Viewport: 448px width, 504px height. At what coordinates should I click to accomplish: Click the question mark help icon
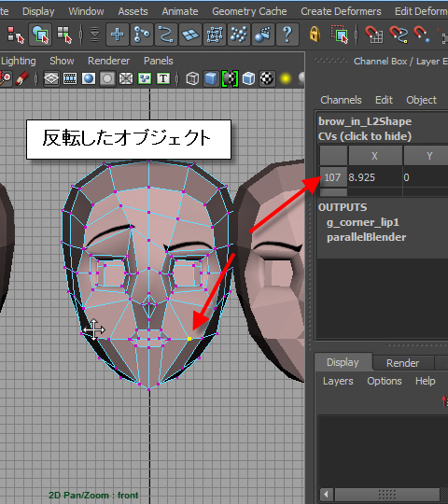tap(287, 35)
